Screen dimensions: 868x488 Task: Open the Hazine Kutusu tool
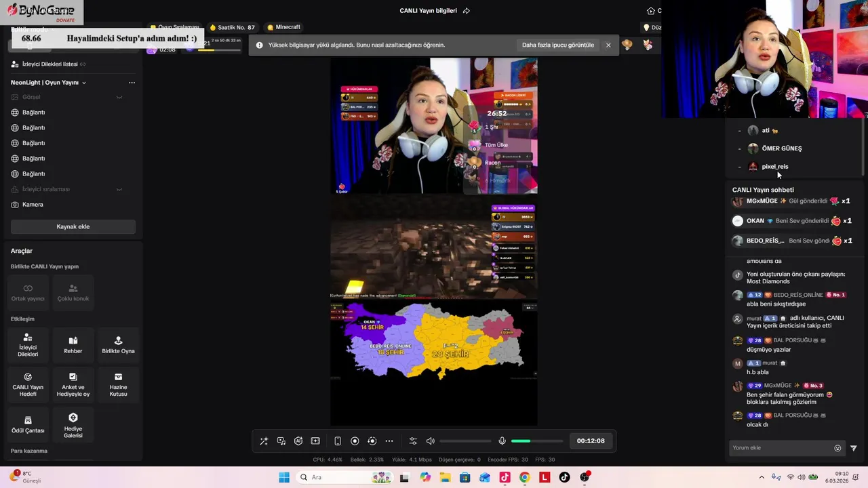tap(118, 384)
